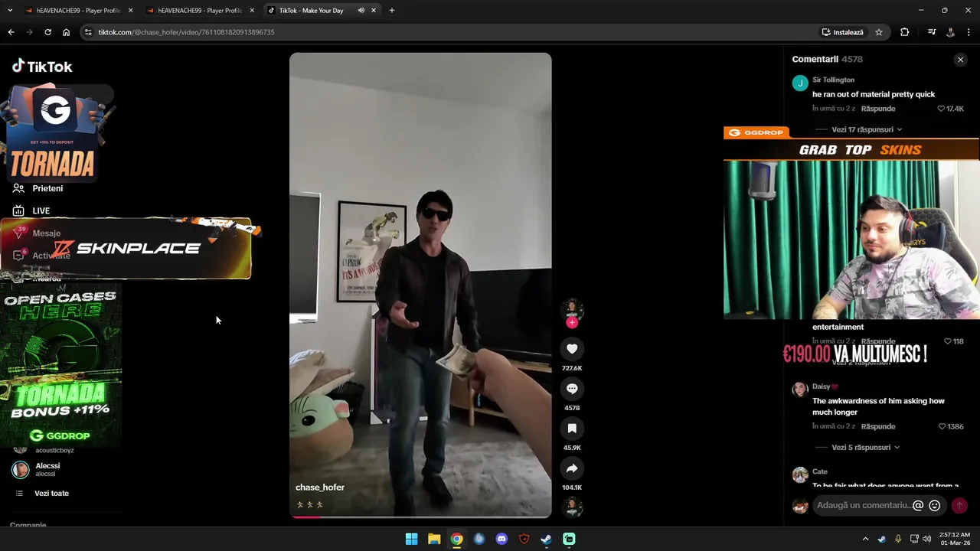Click Cate's commenter name
The height and width of the screenshot is (551, 980).
[820, 471]
